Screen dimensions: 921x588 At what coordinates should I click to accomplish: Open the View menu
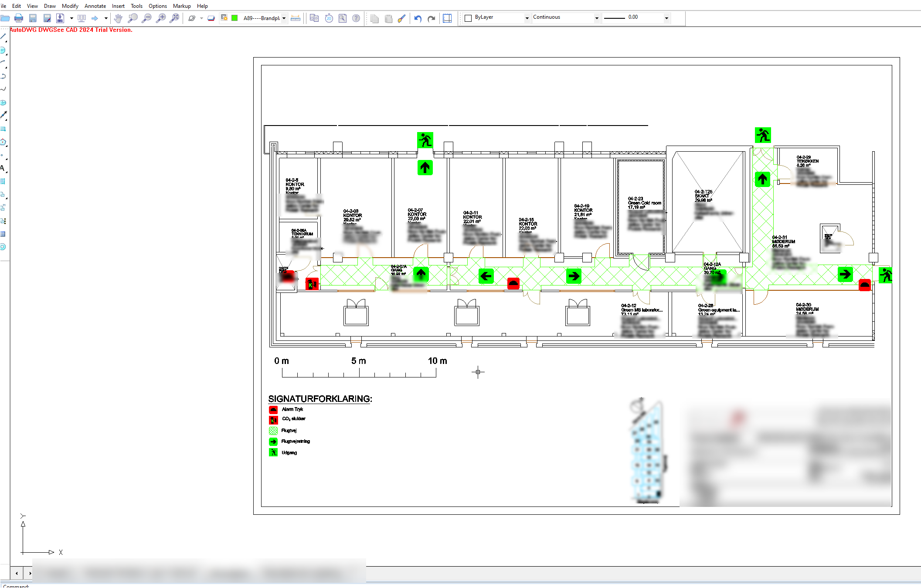pos(32,6)
